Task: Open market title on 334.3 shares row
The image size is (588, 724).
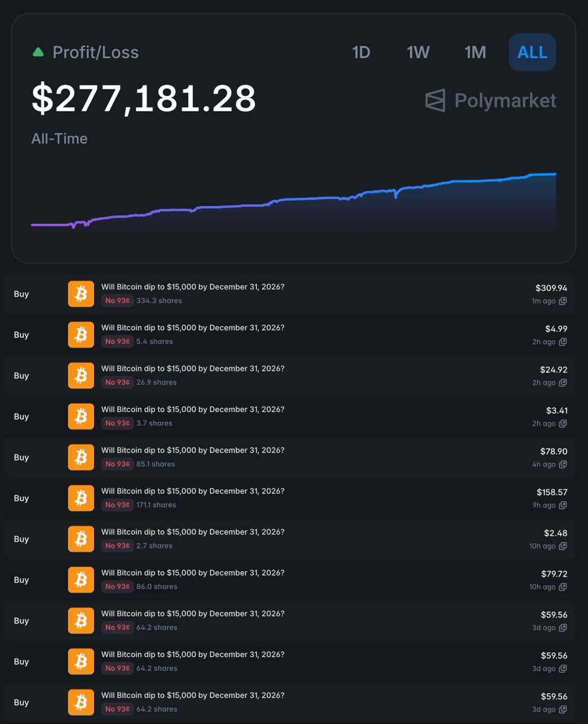Action: pos(193,287)
